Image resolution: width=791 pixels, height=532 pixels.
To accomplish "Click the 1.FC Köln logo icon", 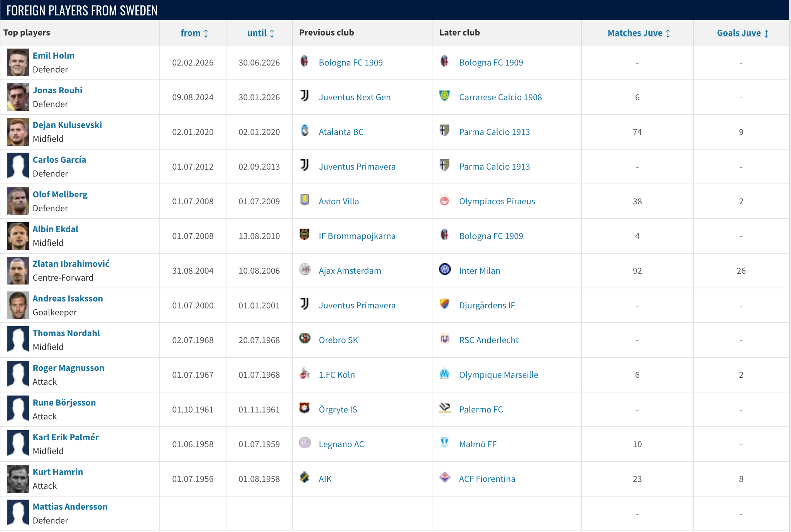I will (304, 373).
